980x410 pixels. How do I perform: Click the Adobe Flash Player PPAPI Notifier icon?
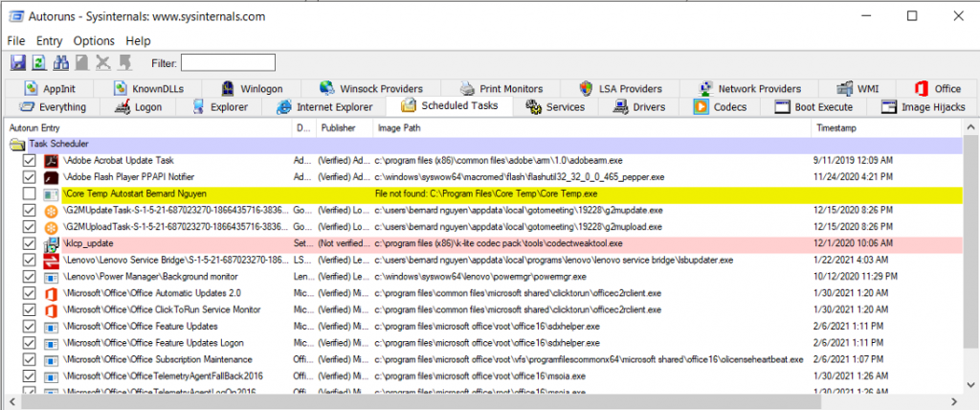(51, 177)
